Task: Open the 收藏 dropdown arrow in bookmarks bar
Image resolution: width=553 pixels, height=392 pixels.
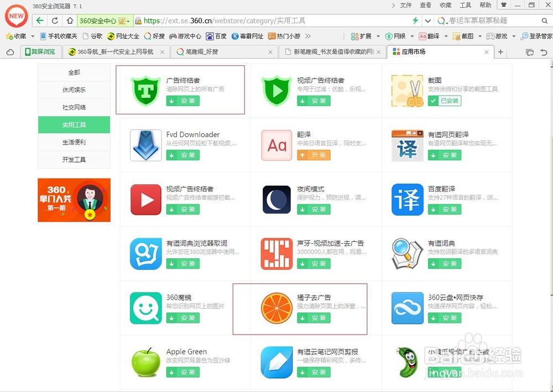Action: pyautogui.click(x=33, y=36)
